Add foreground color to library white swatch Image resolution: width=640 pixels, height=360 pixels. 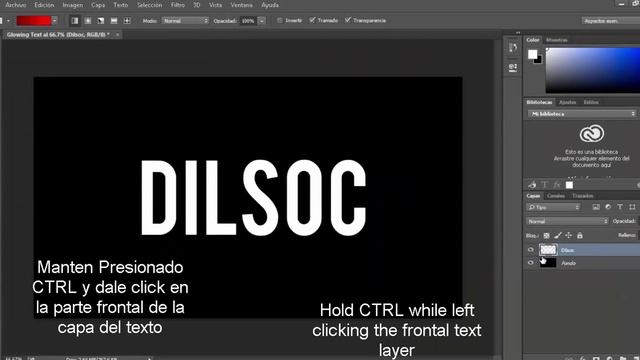[x=569, y=185]
